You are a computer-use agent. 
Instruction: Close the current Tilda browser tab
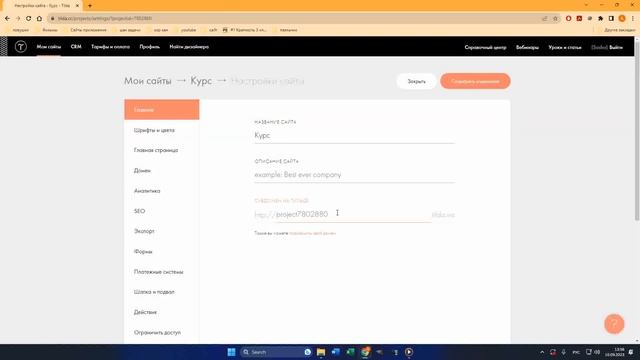[77, 6]
